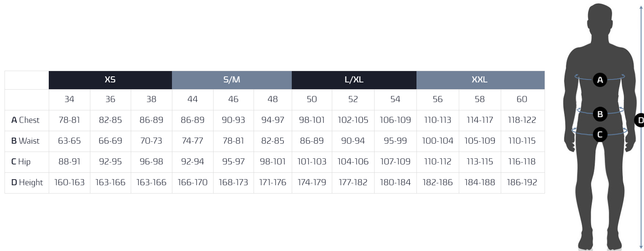Select the L/XL size group header
This screenshot has width=644, height=251.
point(354,80)
